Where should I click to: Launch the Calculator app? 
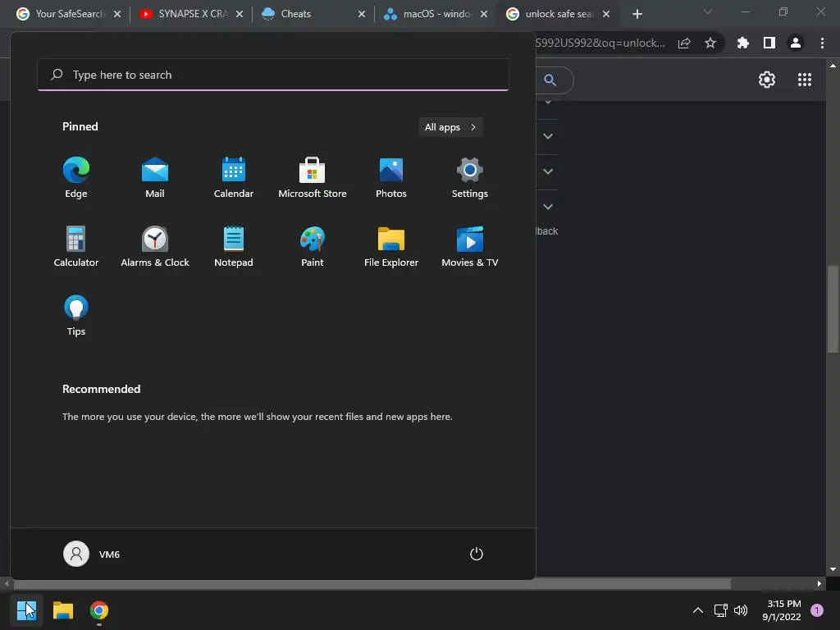pyautogui.click(x=76, y=246)
